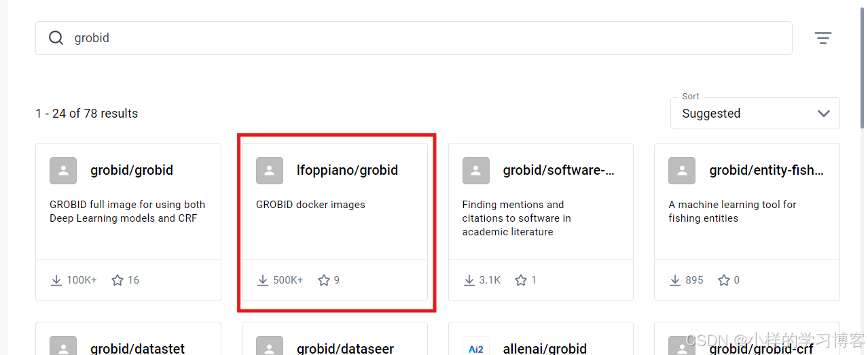
Task: Open the allenai/grobid repository title
Action: 545,348
